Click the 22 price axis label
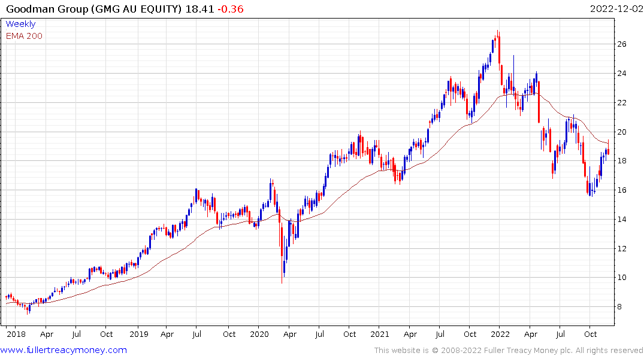 622,102
